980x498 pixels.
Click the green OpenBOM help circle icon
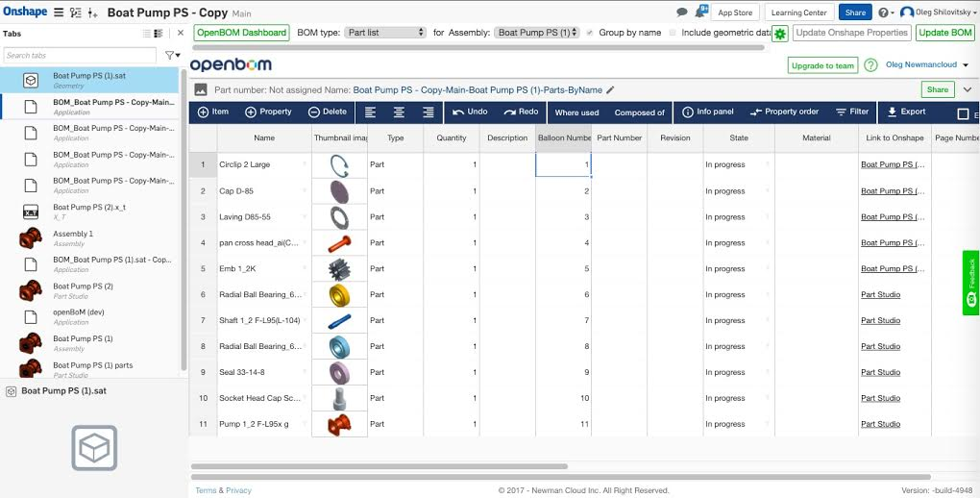[x=870, y=65]
